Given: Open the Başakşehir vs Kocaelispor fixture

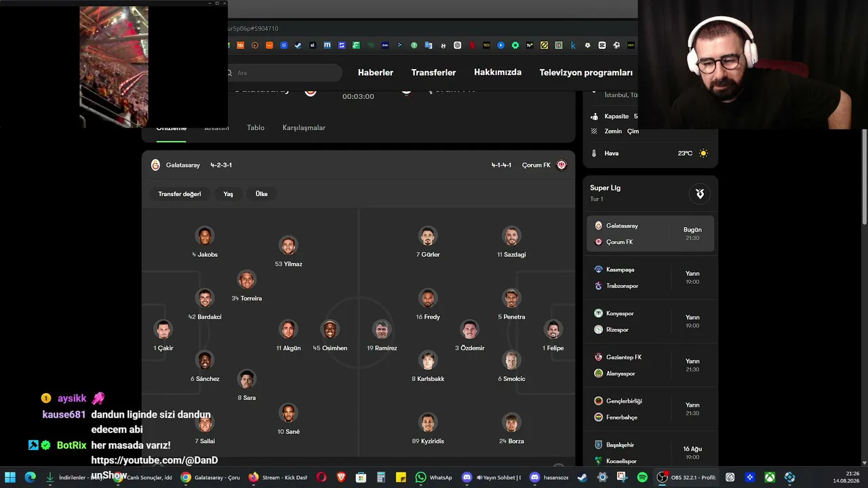Looking at the screenshot, I should pos(650,453).
